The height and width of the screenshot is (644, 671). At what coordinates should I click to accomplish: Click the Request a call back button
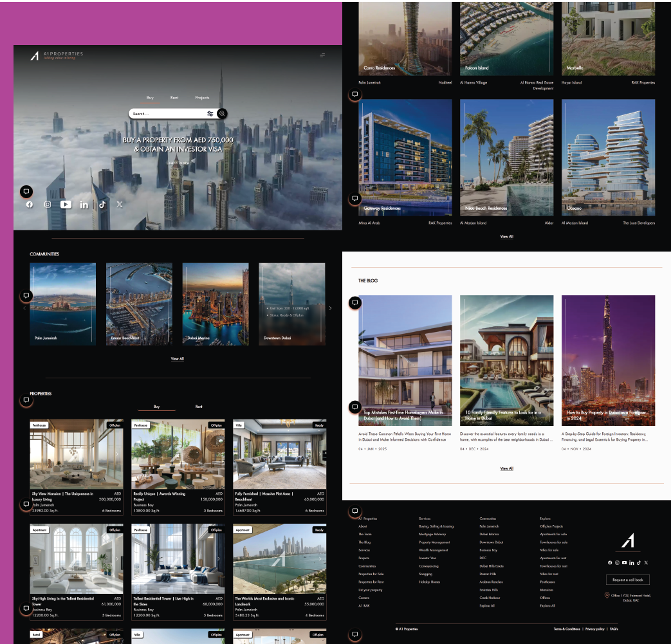pyautogui.click(x=628, y=580)
